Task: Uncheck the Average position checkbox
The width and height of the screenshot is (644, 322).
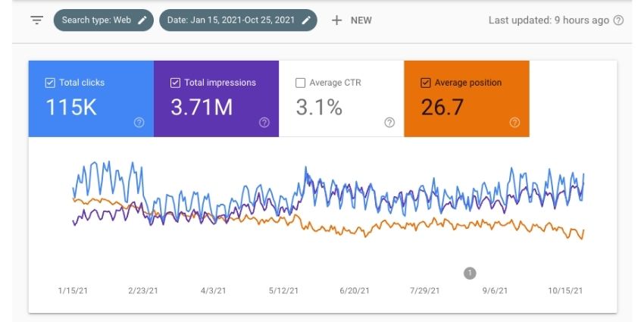Action: pyautogui.click(x=426, y=83)
